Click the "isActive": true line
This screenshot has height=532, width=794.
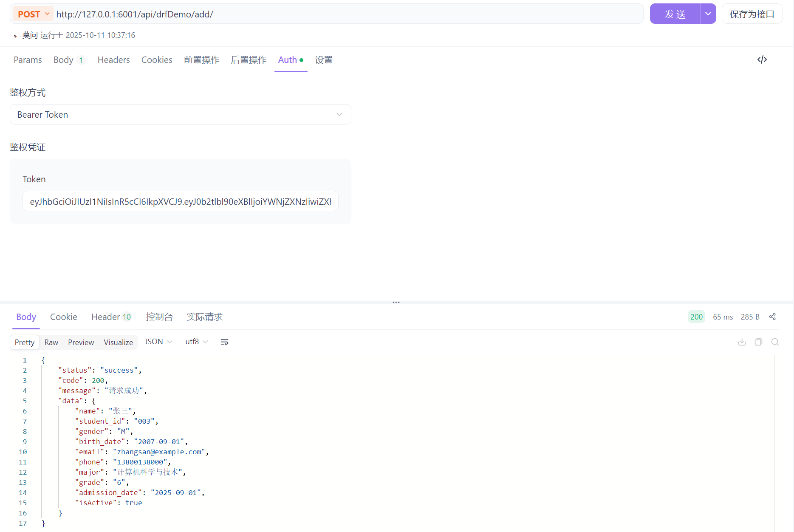pyautogui.click(x=109, y=503)
